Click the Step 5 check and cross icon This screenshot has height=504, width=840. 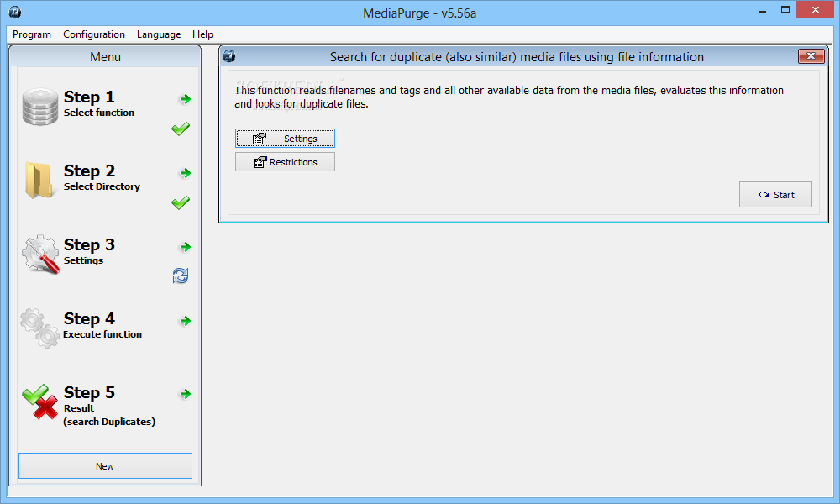tap(40, 402)
